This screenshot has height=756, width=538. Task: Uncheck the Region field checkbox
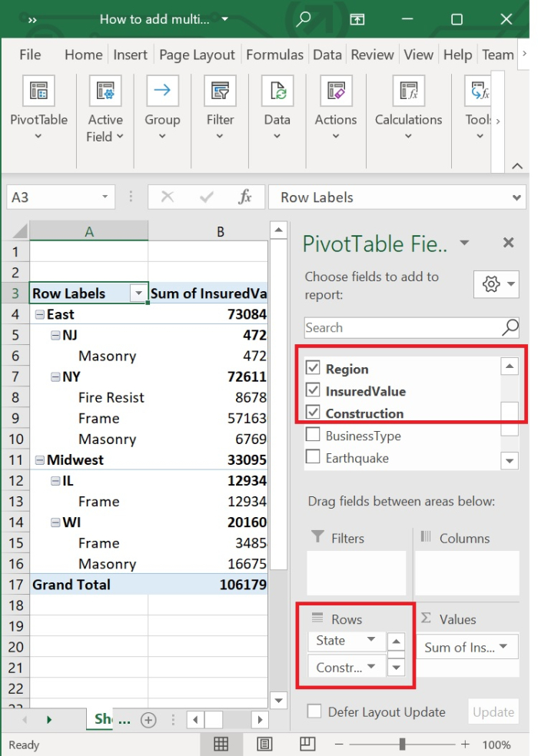(313, 368)
